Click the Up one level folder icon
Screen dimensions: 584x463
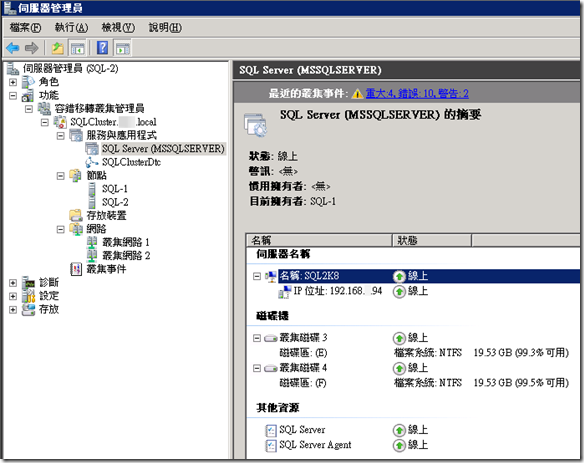tap(57, 48)
